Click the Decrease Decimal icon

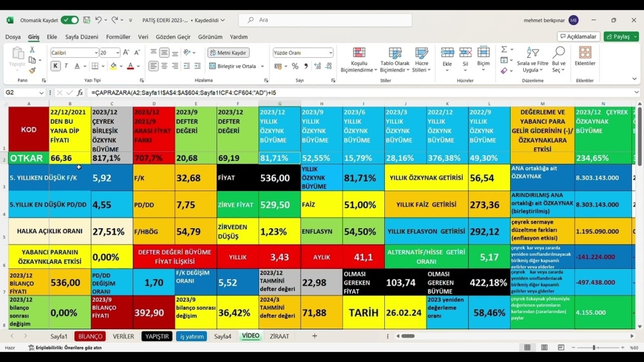[328, 66]
